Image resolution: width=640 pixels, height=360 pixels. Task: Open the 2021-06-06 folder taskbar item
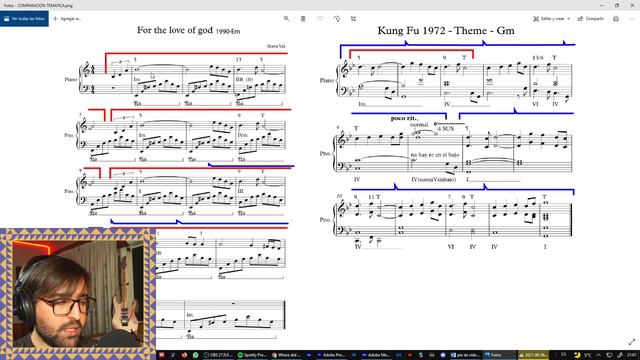coord(533,355)
